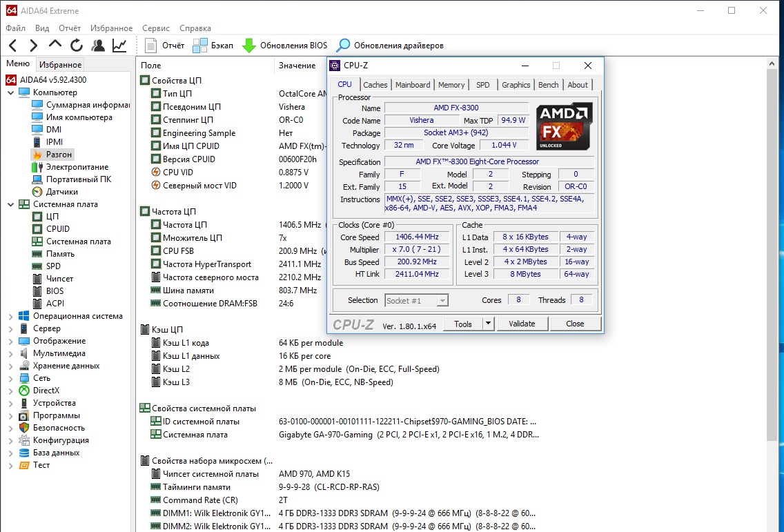Expand the Хранение данных node
784x532 pixels.
tap(10, 366)
